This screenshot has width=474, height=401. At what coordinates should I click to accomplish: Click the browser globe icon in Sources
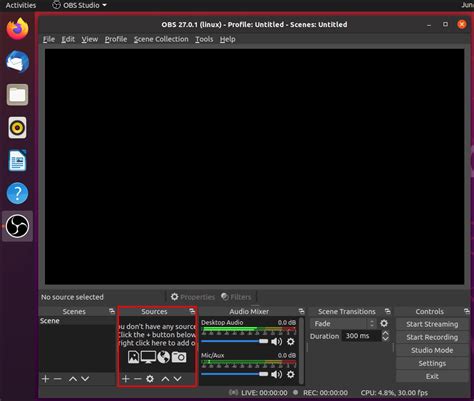(x=164, y=357)
